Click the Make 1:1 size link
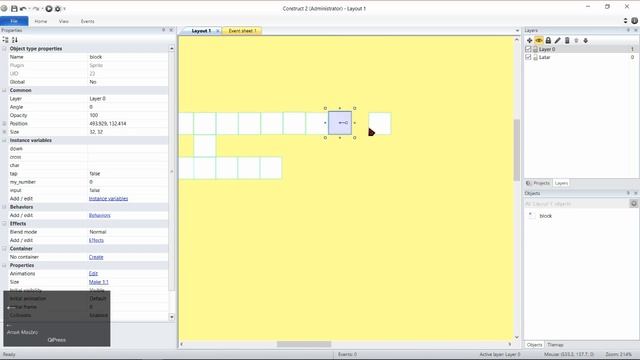The image size is (640, 360). [98, 282]
